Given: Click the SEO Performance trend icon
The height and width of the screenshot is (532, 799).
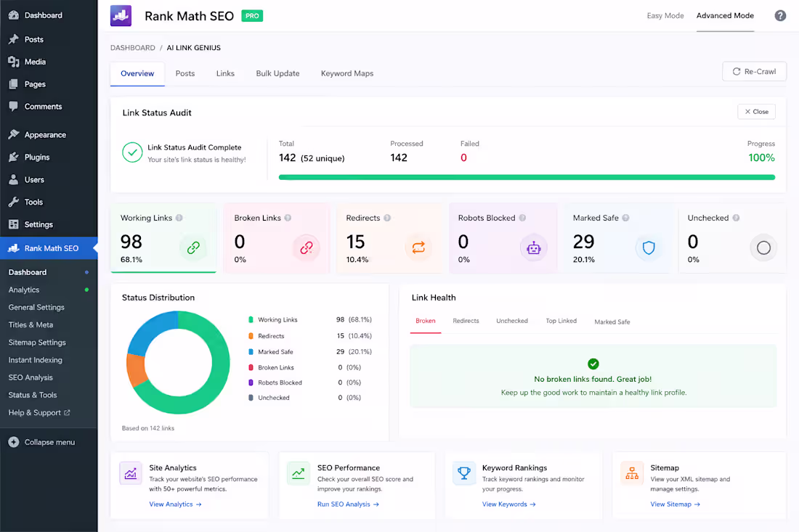Looking at the screenshot, I should (298, 473).
